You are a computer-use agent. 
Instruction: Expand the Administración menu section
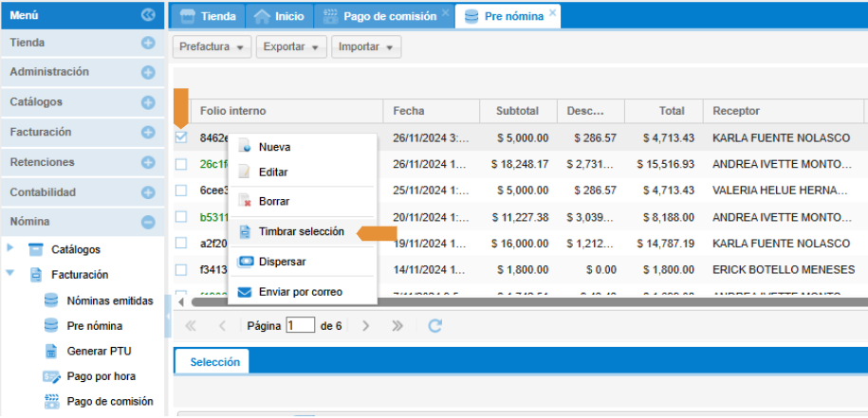pos(147,72)
